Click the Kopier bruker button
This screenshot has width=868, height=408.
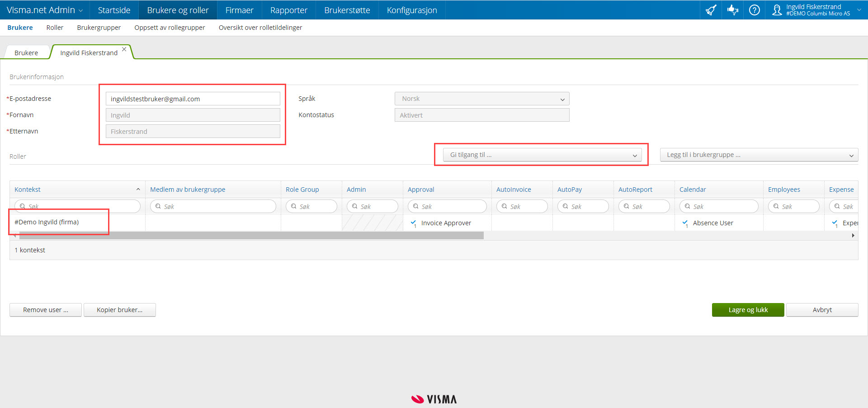[120, 310]
